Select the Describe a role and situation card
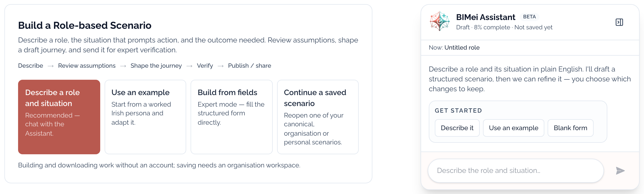This screenshot has height=194, width=644. coord(59,117)
